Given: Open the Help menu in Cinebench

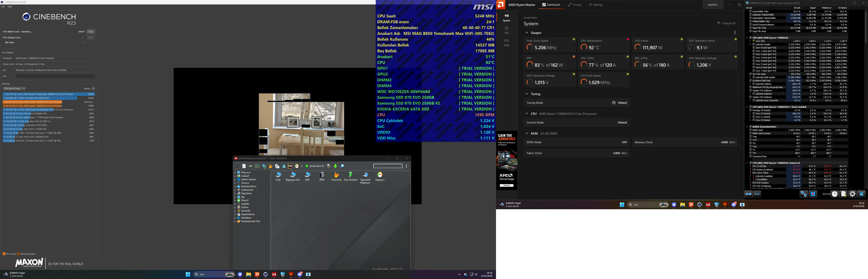Looking at the screenshot, I should pyautogui.click(x=10, y=7).
